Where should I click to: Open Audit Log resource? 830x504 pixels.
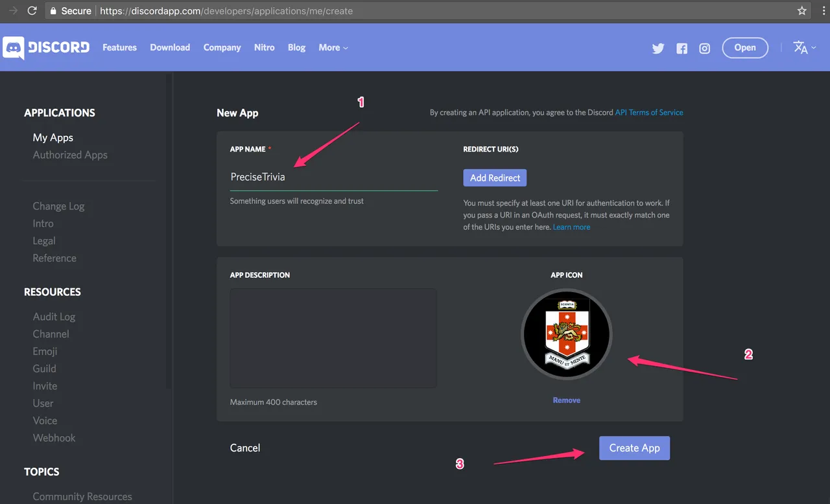click(x=54, y=317)
